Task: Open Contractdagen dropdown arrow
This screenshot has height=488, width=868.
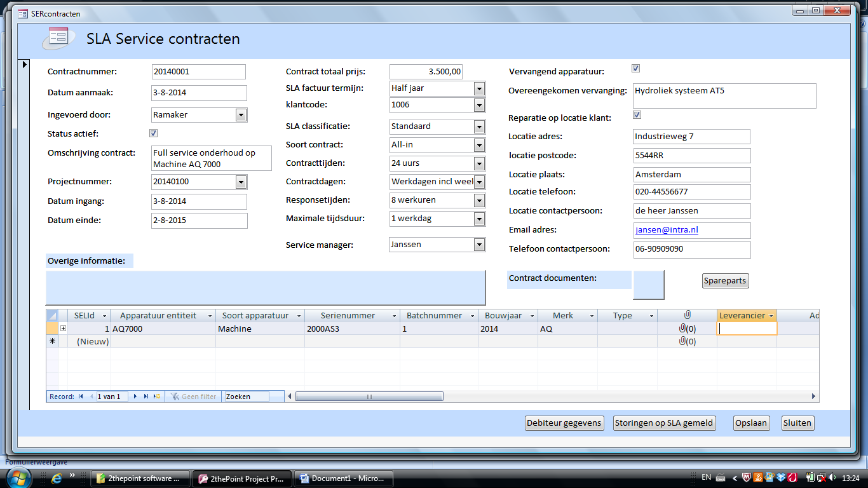Action: tap(480, 182)
